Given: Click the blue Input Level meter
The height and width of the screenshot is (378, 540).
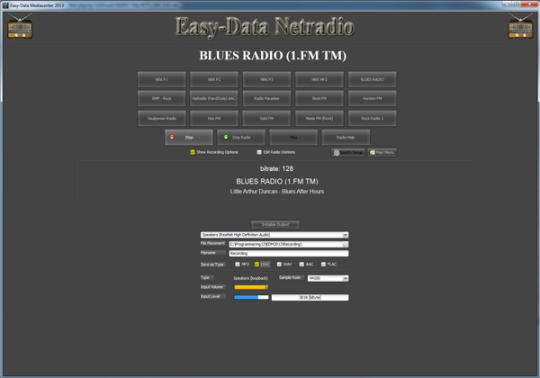Looking at the screenshot, I should pos(251,297).
